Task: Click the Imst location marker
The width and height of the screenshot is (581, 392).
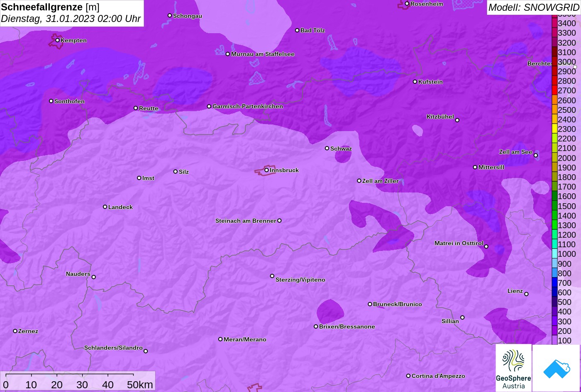Action: (x=139, y=178)
